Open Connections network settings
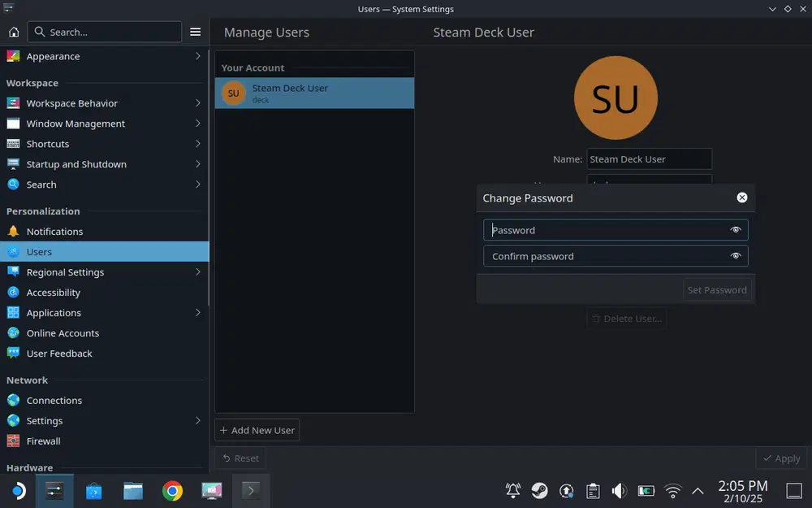The image size is (812, 508). (104, 400)
